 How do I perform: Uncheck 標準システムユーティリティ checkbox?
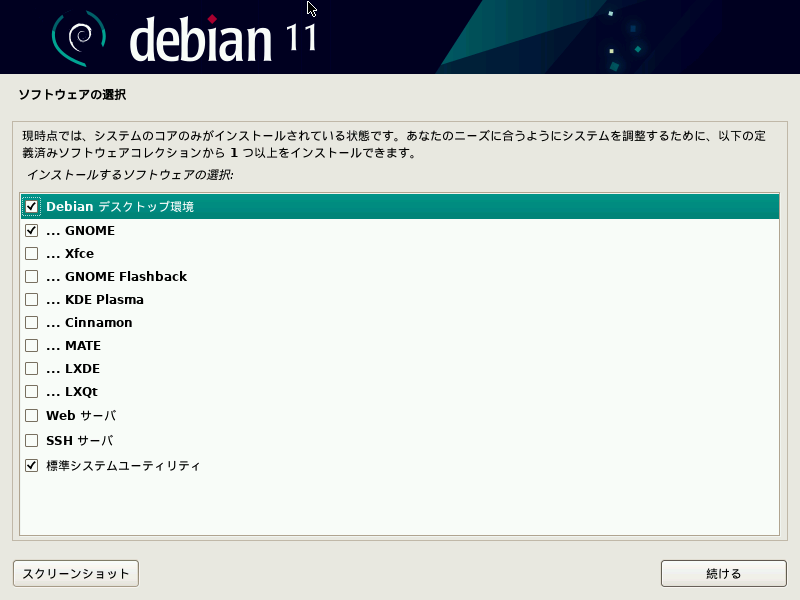(x=32, y=465)
